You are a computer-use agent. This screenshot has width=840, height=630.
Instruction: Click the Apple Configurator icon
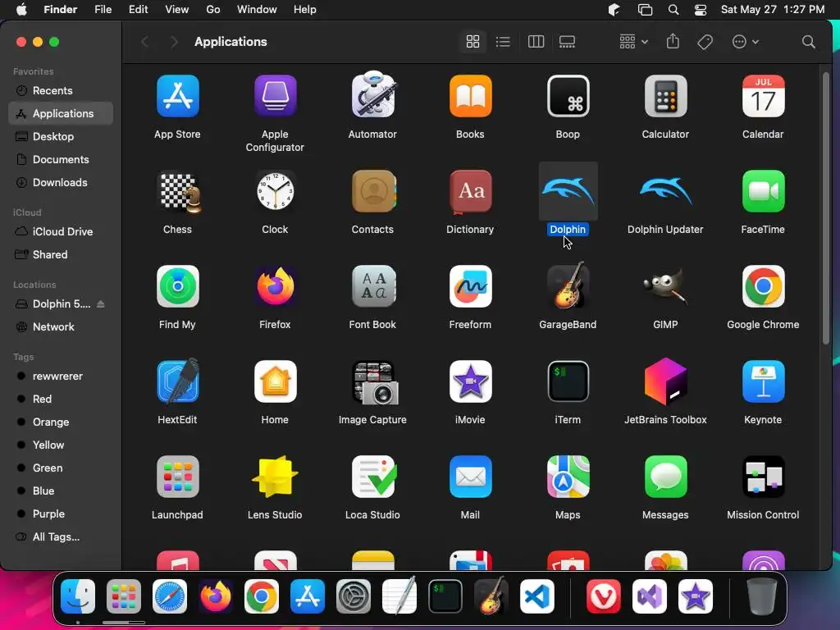[x=276, y=97]
